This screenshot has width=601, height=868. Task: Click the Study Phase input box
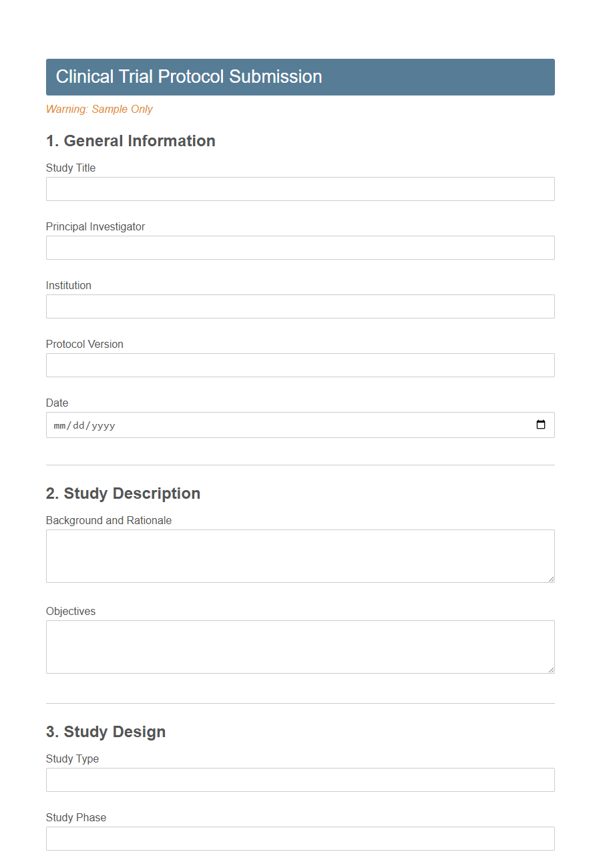coord(300,839)
